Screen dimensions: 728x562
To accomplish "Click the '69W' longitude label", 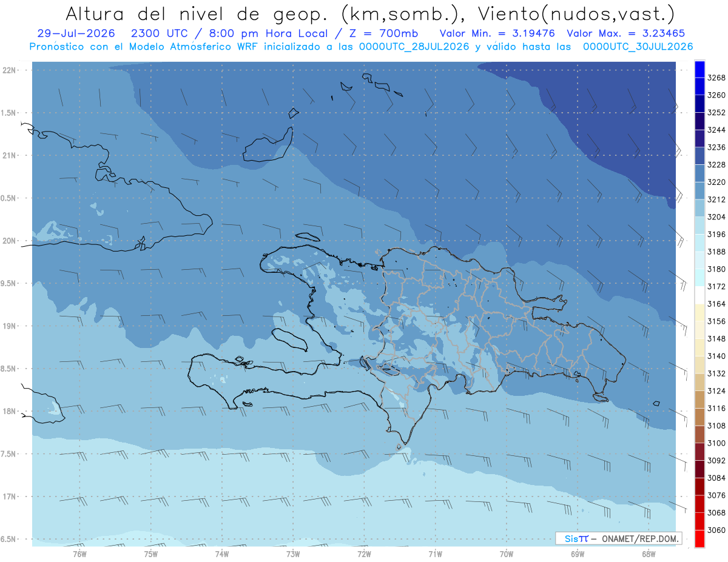I will 578,553.
